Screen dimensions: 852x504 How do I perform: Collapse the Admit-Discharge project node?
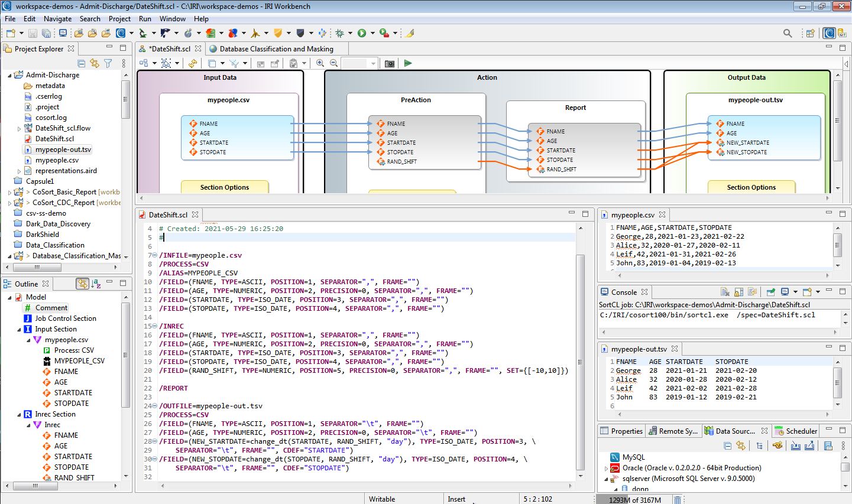10,76
